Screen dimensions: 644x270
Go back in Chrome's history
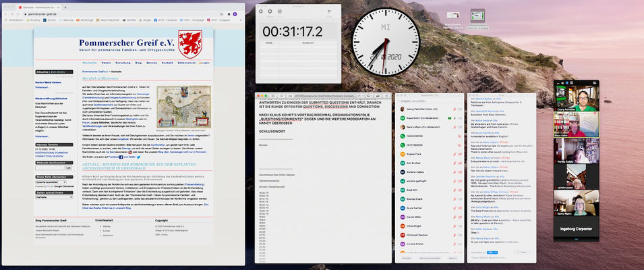[x=5, y=14]
